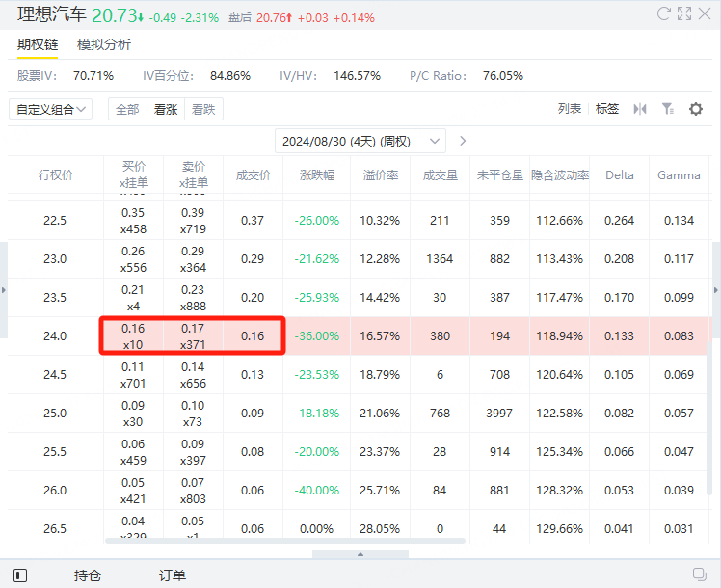
Task: Sort by the 溢价率 column header
Action: click(381, 175)
